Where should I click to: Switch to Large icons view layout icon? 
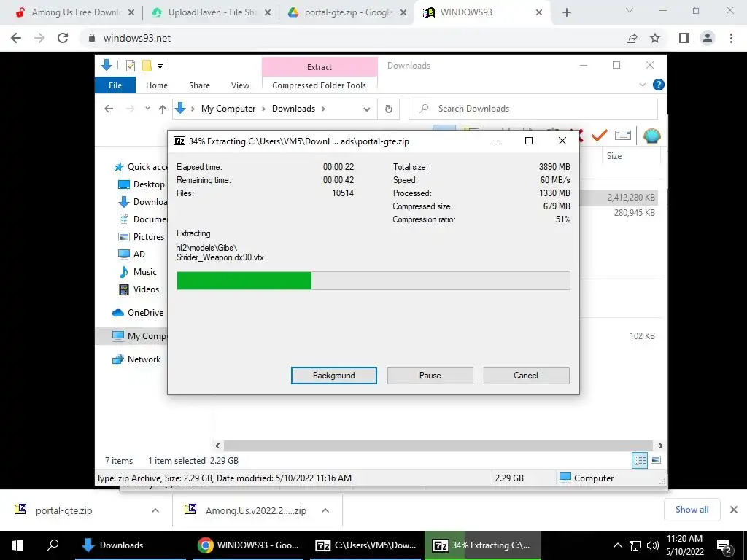[x=656, y=460]
